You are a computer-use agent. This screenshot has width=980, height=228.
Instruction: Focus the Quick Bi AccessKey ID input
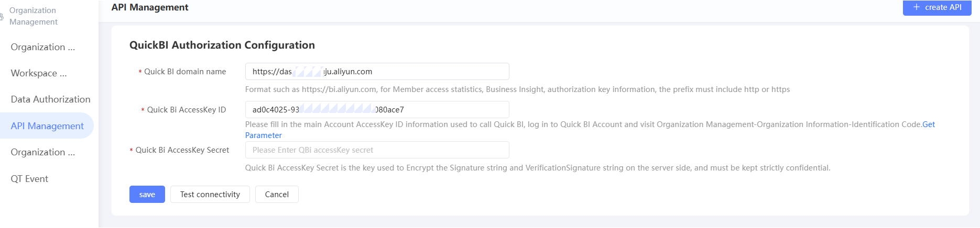[x=377, y=110]
